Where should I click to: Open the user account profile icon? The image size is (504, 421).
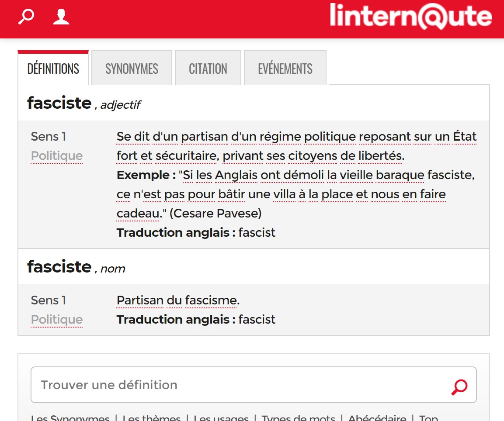pos(61,17)
